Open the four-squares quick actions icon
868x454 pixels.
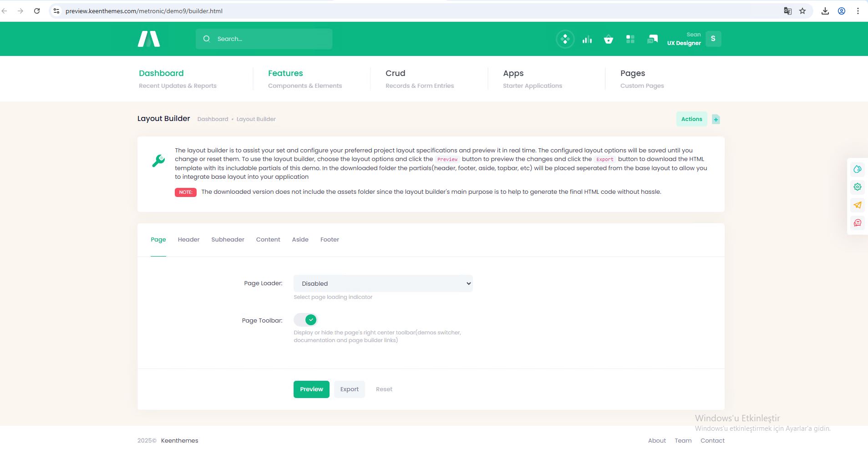click(630, 40)
